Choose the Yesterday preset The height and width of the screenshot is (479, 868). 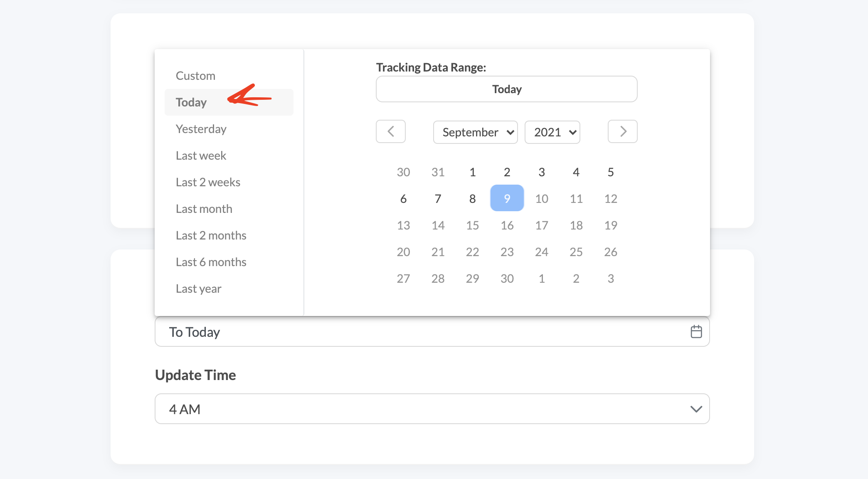229,129
